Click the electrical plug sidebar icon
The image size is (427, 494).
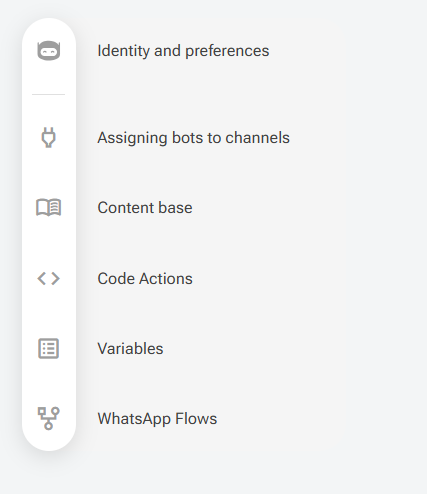tap(49, 137)
